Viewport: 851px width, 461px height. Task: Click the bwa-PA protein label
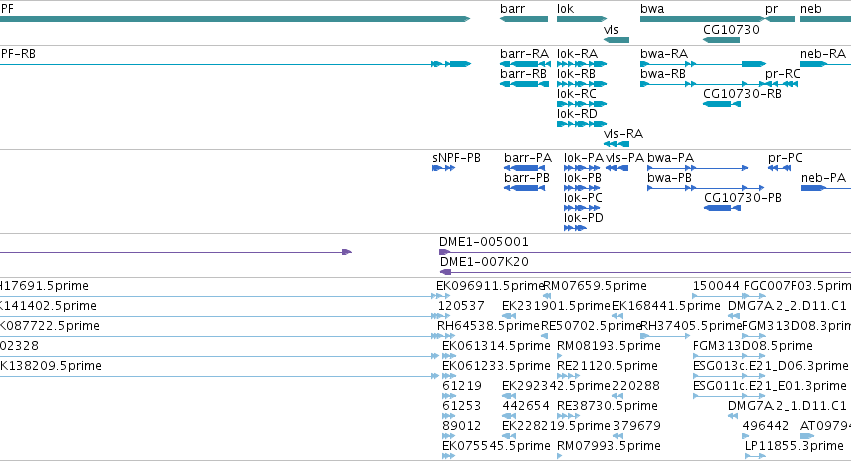point(670,158)
